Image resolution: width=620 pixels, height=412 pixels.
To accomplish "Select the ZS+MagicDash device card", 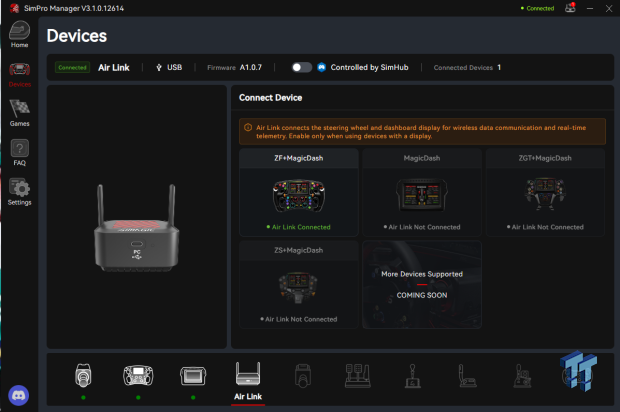I will point(299,285).
